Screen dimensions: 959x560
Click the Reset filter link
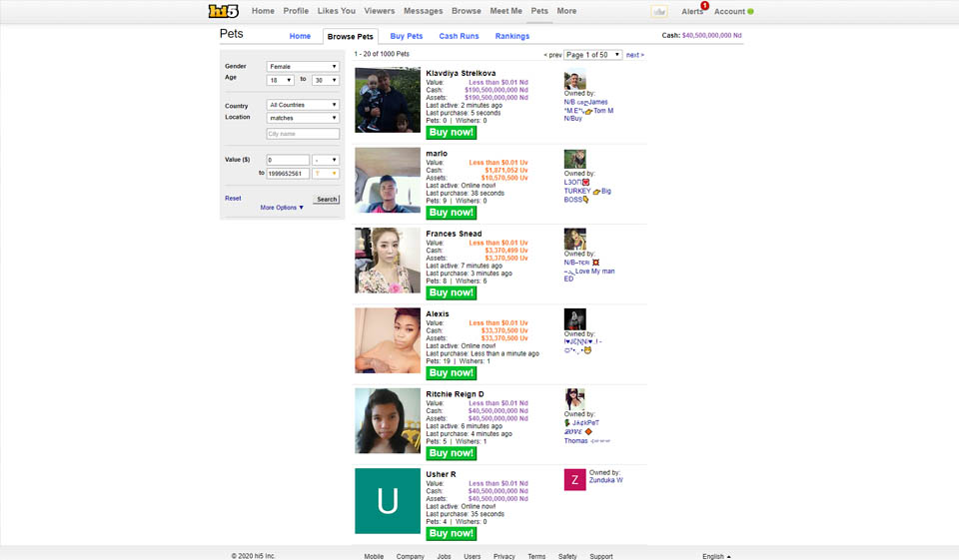tap(233, 199)
